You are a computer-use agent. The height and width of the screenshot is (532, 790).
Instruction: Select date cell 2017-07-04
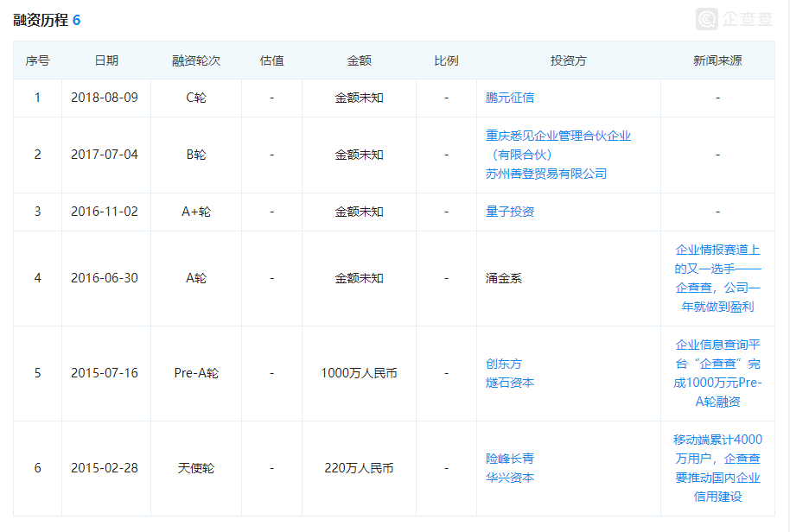105,155
